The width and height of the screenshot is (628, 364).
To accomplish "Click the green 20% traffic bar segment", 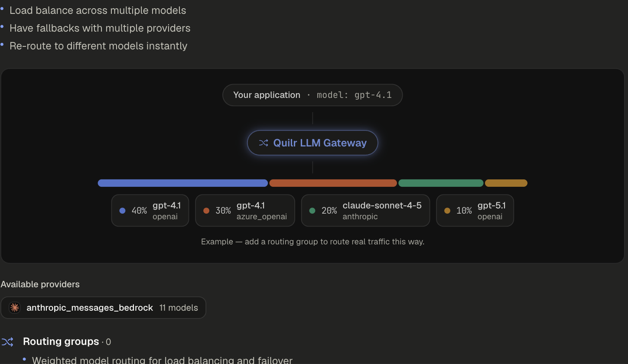I will [441, 183].
